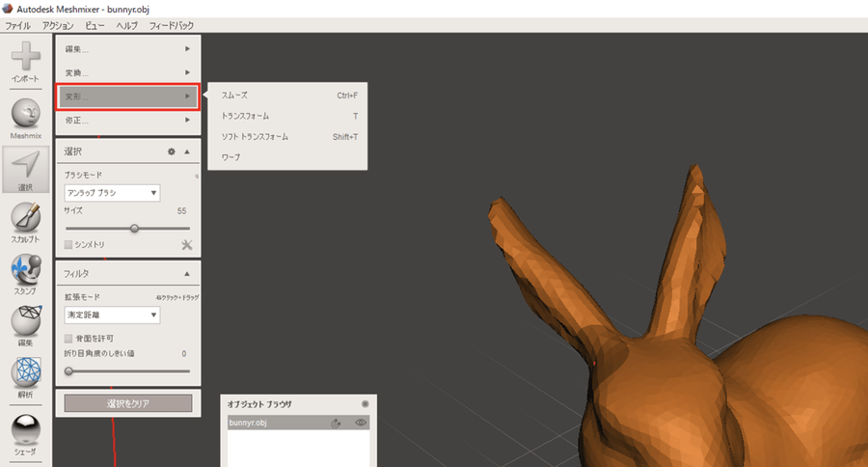This screenshot has height=467, width=868.
Task: Enable the allow back faces (背面を許可) checkbox
Action: coord(68,338)
